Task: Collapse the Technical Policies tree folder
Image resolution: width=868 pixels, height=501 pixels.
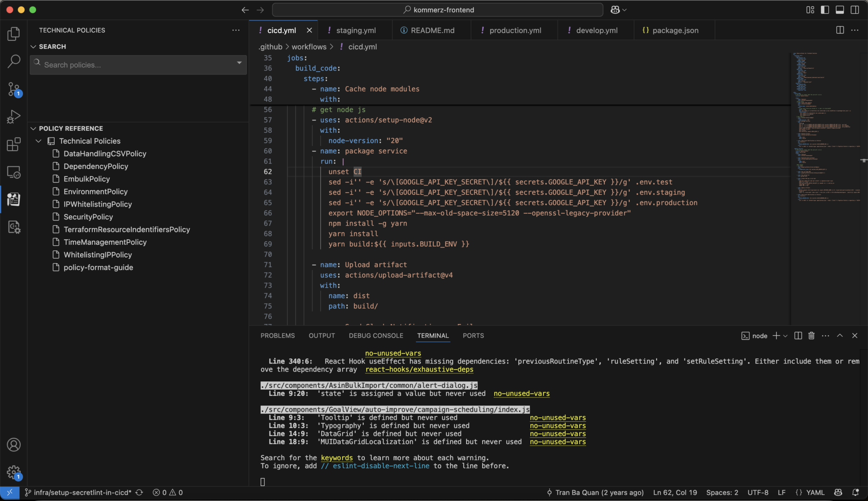Action: tap(39, 141)
